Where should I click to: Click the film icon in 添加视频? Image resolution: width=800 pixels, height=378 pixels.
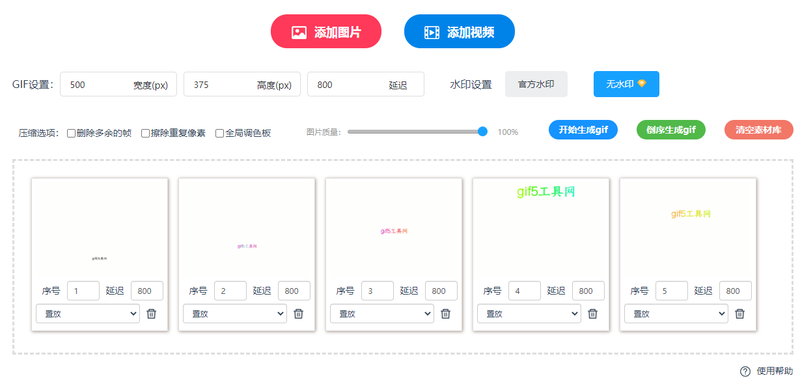[432, 32]
